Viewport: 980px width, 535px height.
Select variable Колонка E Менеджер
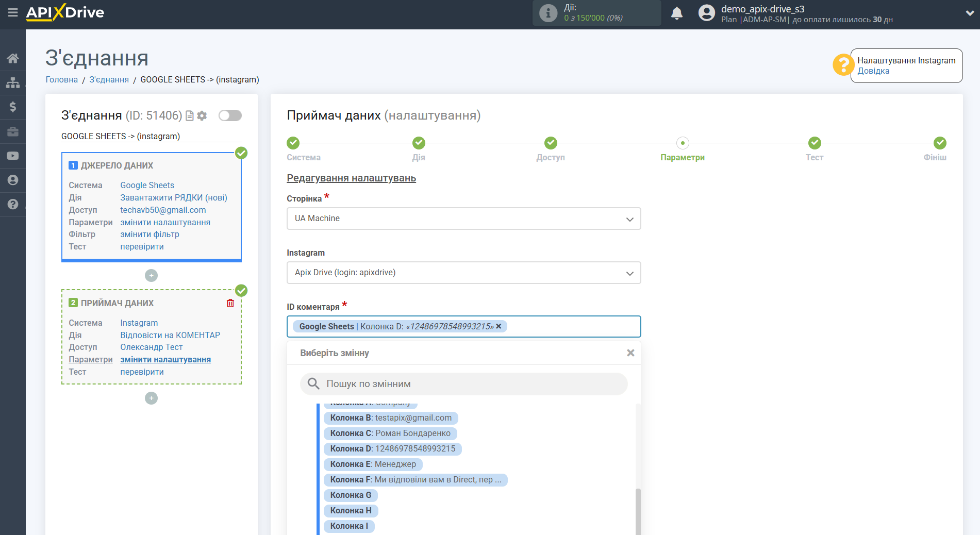(x=373, y=464)
